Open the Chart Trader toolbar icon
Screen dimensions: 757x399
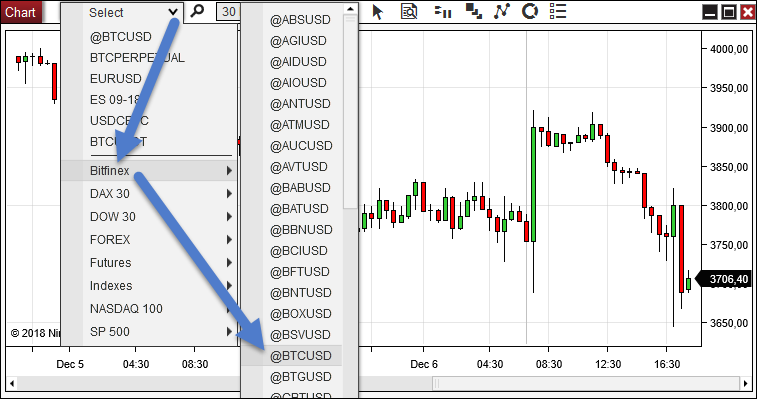point(443,12)
